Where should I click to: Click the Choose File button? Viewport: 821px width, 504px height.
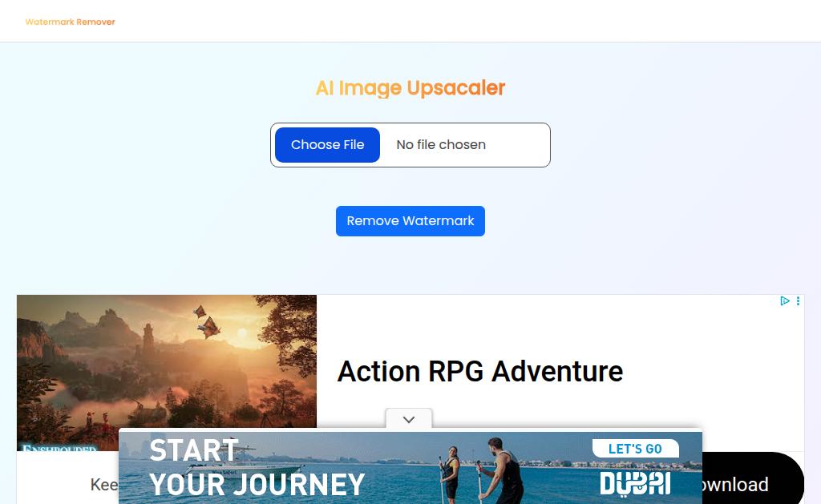point(327,145)
